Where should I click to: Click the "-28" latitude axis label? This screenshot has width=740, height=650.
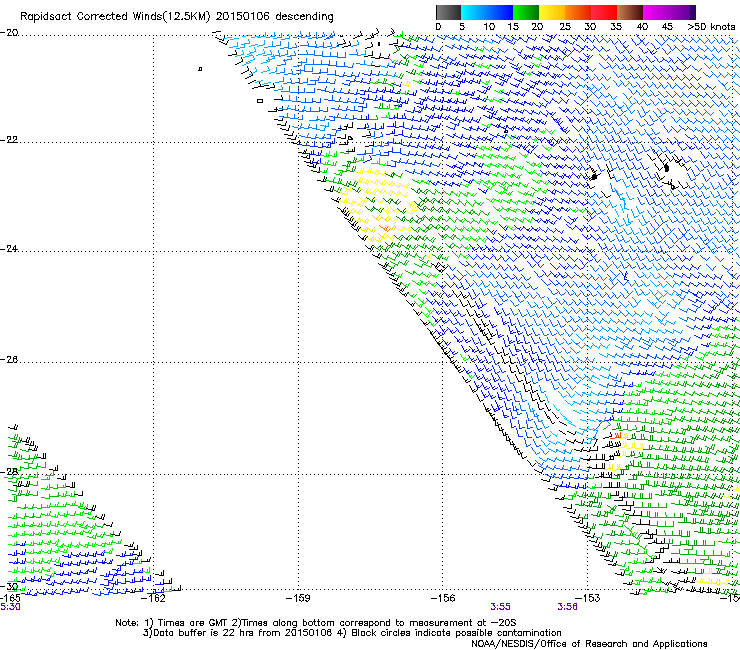tap(9, 472)
